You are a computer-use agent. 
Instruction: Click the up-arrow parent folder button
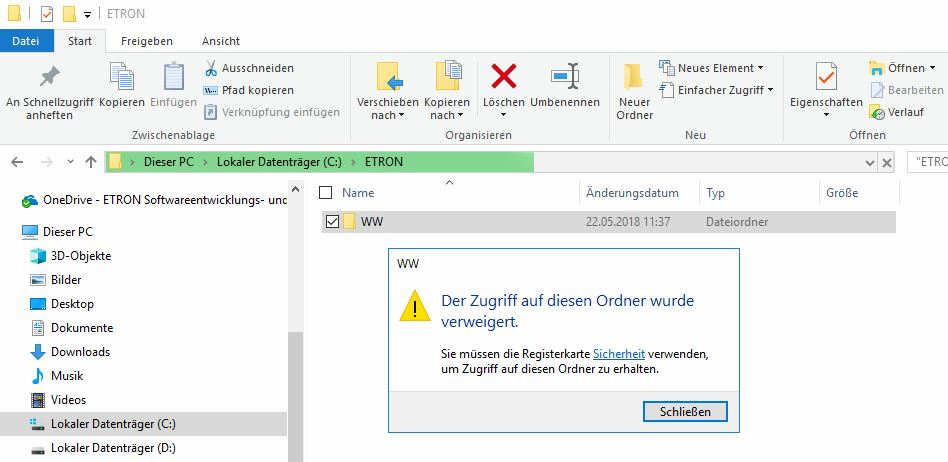pos(91,162)
